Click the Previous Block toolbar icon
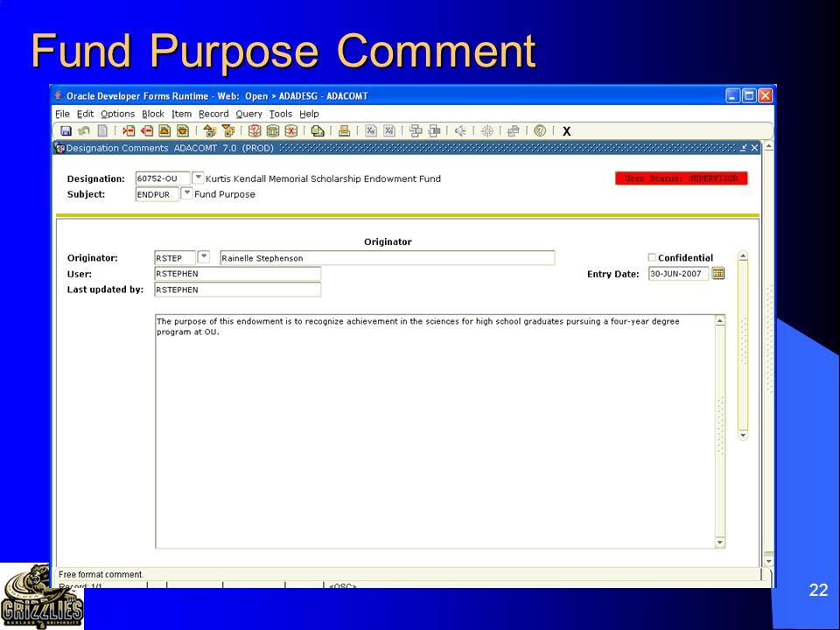 point(209,130)
